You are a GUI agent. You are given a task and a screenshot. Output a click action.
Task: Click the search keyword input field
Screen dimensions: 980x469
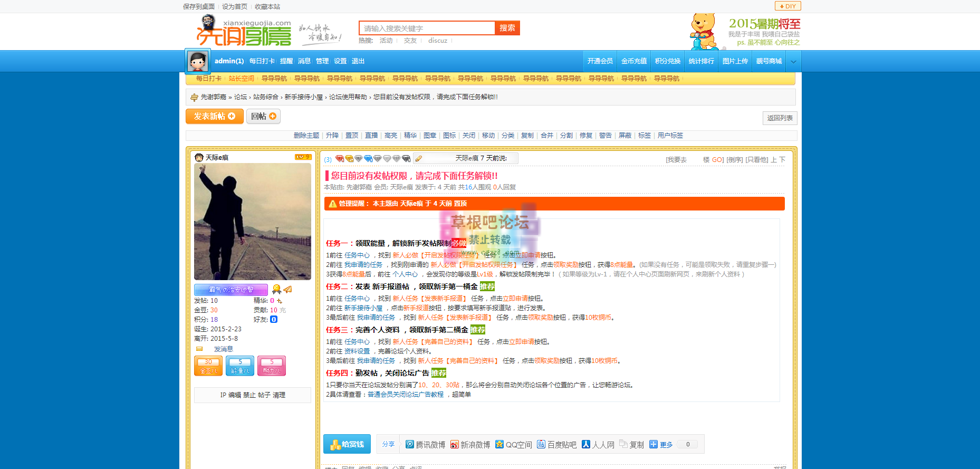click(x=427, y=28)
